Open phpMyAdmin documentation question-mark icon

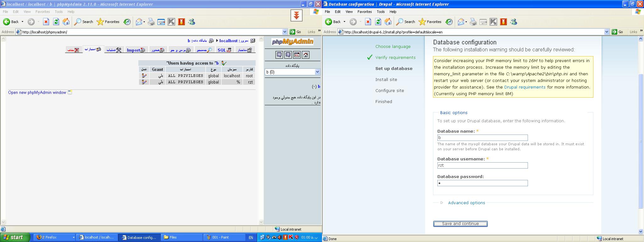pyautogui.click(x=288, y=55)
